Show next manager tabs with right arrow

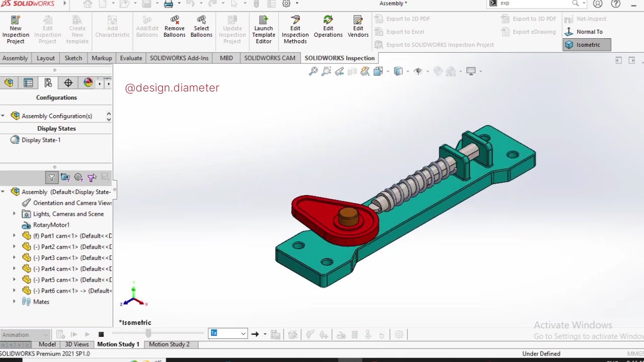(x=108, y=83)
